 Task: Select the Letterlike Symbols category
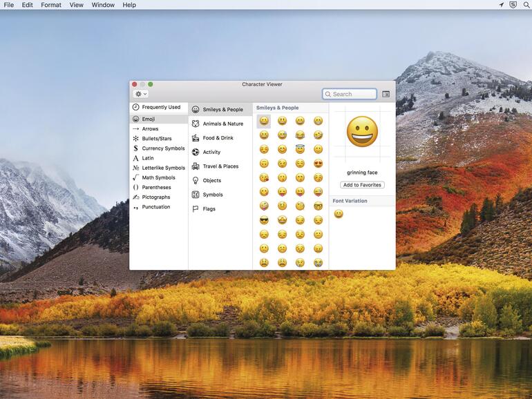pyautogui.click(x=158, y=168)
